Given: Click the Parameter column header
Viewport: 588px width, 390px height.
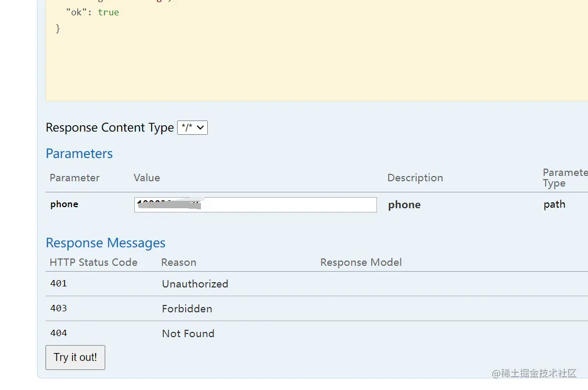Looking at the screenshot, I should 75,178.
